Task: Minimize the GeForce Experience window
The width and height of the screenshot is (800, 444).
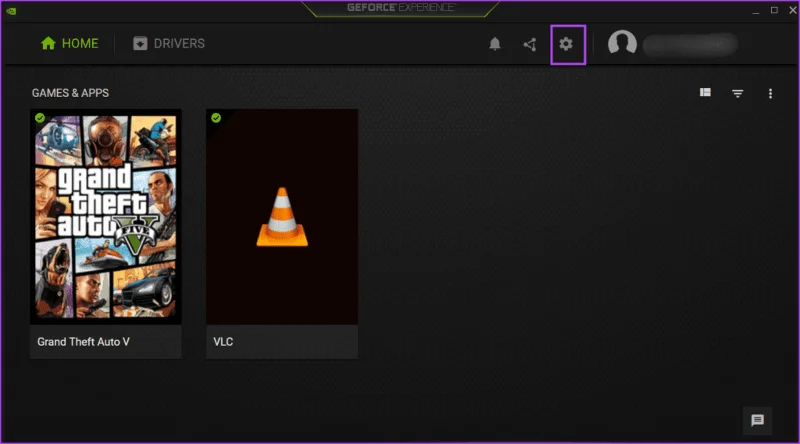Action: (756, 11)
